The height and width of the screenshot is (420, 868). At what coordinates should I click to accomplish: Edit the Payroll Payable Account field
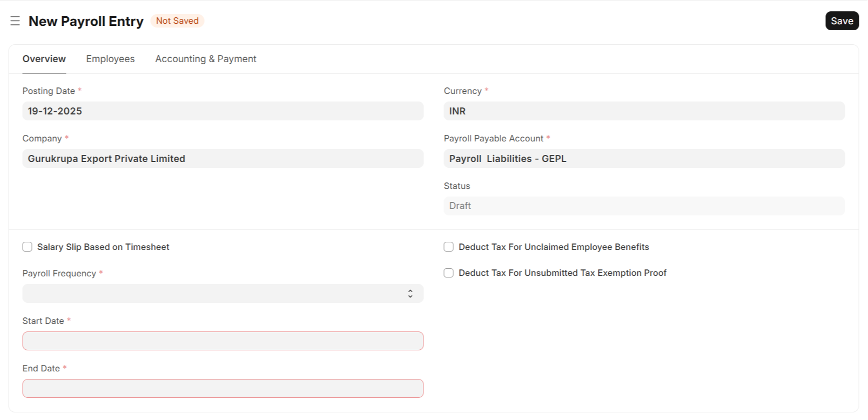click(644, 158)
